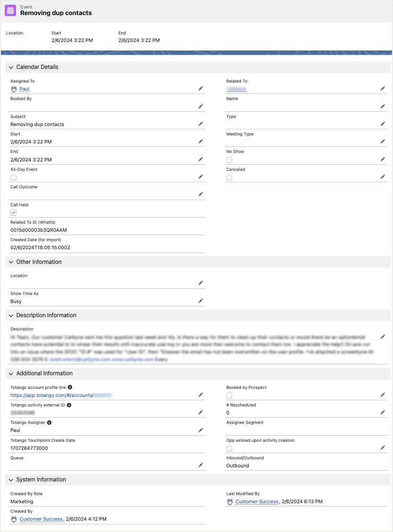Click the purple Event calendar icon
This screenshot has height=532, width=393.
coord(10,10)
